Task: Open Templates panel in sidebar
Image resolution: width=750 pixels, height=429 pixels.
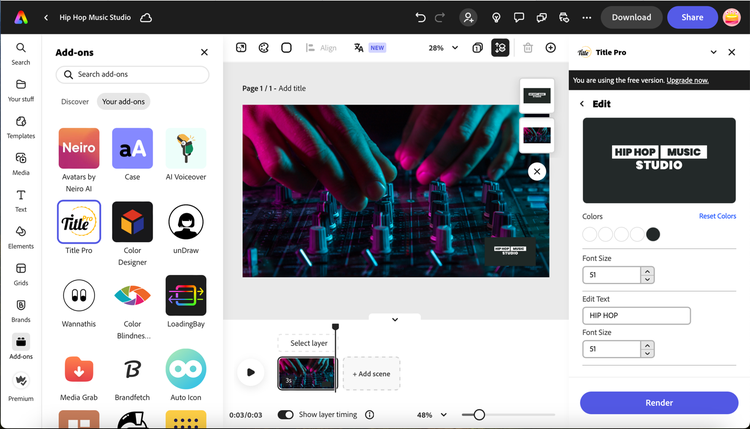Action: point(21,127)
